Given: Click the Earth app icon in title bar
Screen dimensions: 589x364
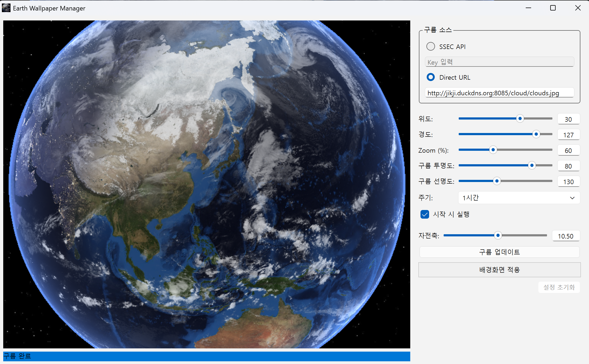Looking at the screenshot, I should point(6,8).
